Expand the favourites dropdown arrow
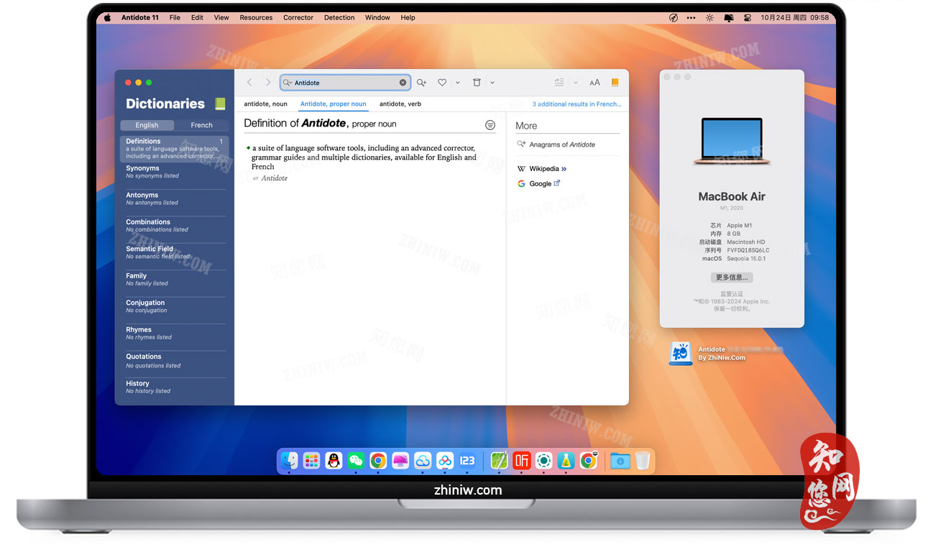This screenshot has width=933, height=560. click(x=458, y=83)
